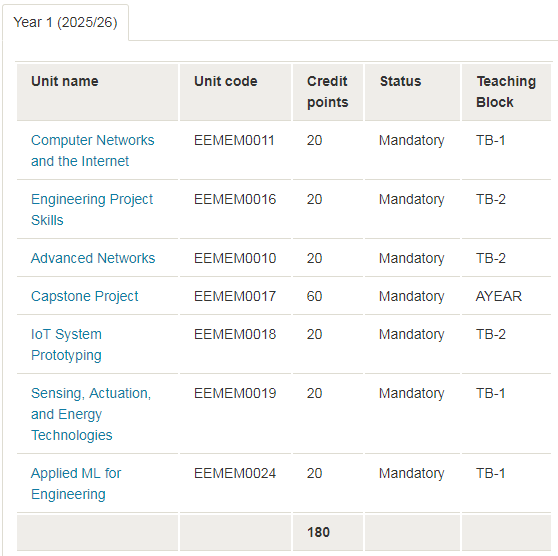Select the Credit points column header
The height and width of the screenshot is (556, 558).
(x=328, y=92)
